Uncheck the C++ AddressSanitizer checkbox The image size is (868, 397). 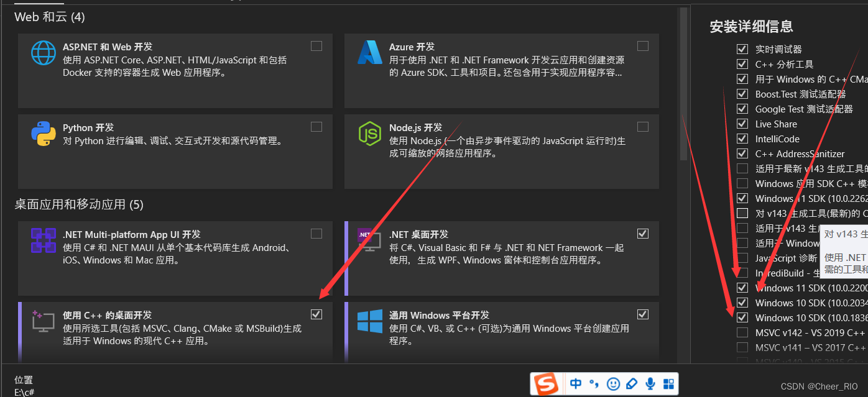point(742,153)
